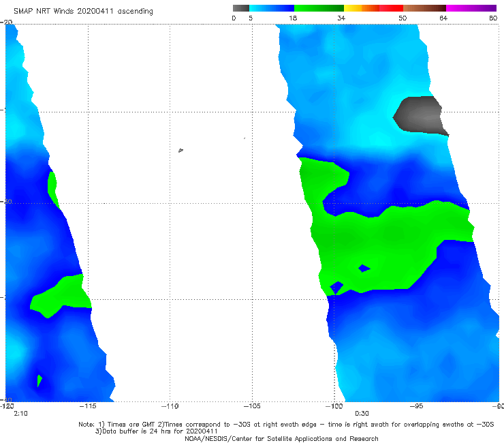504x443 pixels.
Task: Click the longitude label "-120"
Action: tap(7, 406)
